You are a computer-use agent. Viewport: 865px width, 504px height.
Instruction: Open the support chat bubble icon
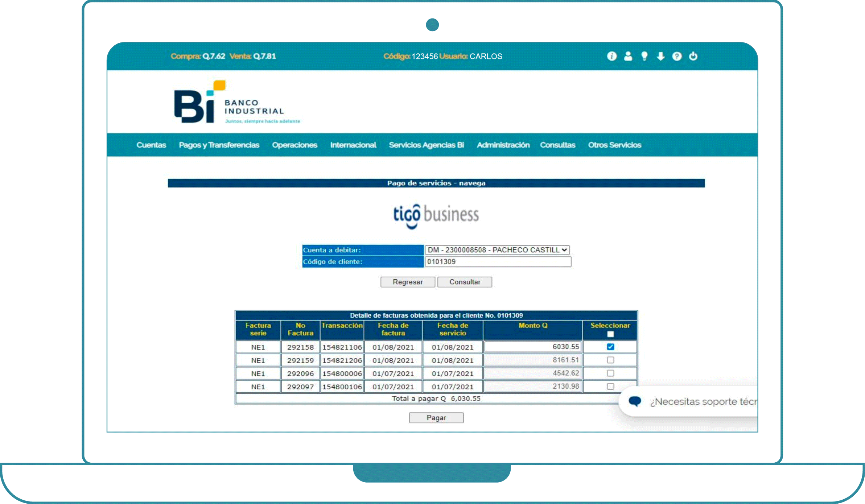(635, 401)
